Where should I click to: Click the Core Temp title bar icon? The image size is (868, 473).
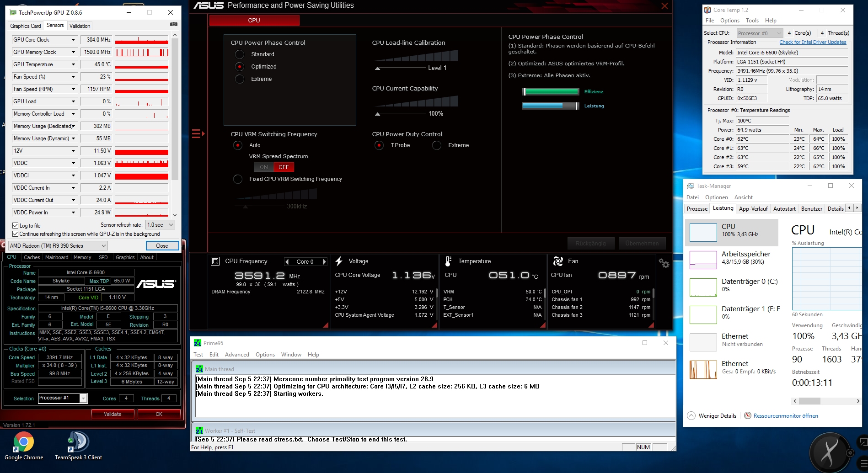click(707, 10)
